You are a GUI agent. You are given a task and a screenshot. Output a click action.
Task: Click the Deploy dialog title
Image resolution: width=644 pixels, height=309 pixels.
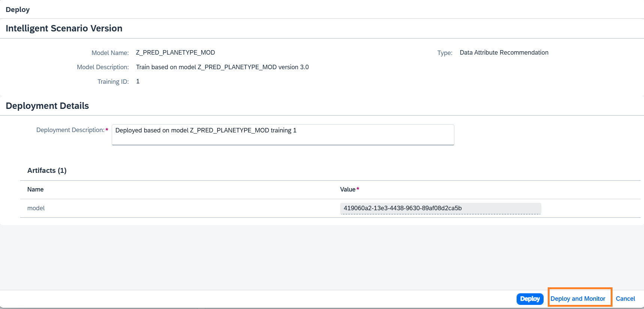click(18, 10)
